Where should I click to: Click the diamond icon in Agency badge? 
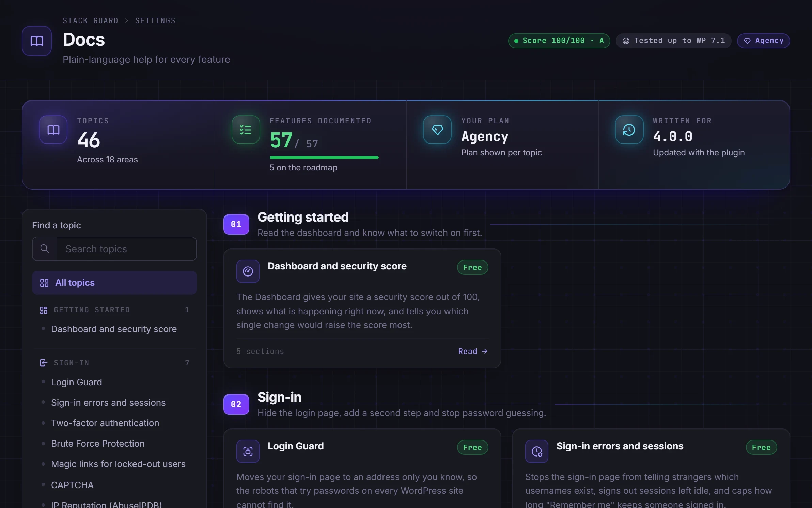click(x=747, y=41)
